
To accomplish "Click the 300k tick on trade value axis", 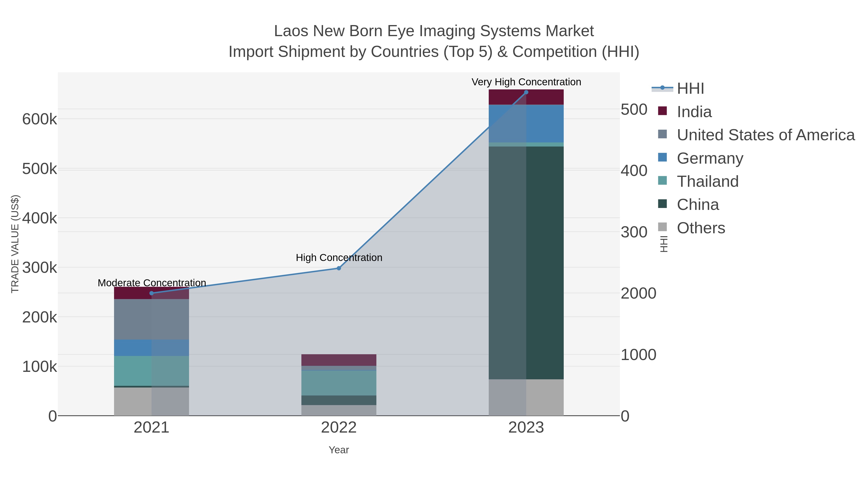I will pos(40,268).
